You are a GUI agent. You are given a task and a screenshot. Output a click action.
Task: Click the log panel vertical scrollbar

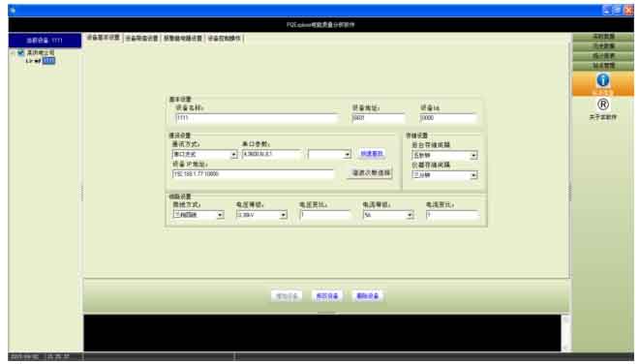pos(565,333)
